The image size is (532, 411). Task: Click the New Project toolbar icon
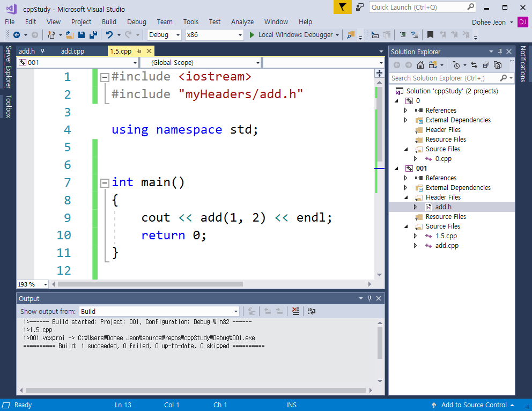pyautogui.click(x=51, y=35)
